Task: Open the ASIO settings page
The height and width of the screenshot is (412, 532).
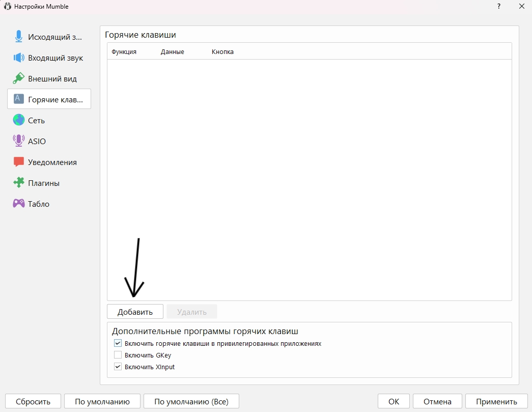Action: click(49, 141)
